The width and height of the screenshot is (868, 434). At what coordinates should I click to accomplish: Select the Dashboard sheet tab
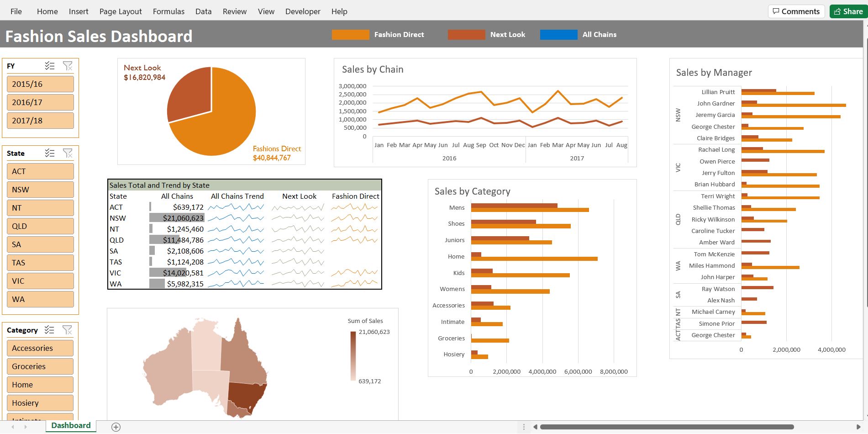71,426
